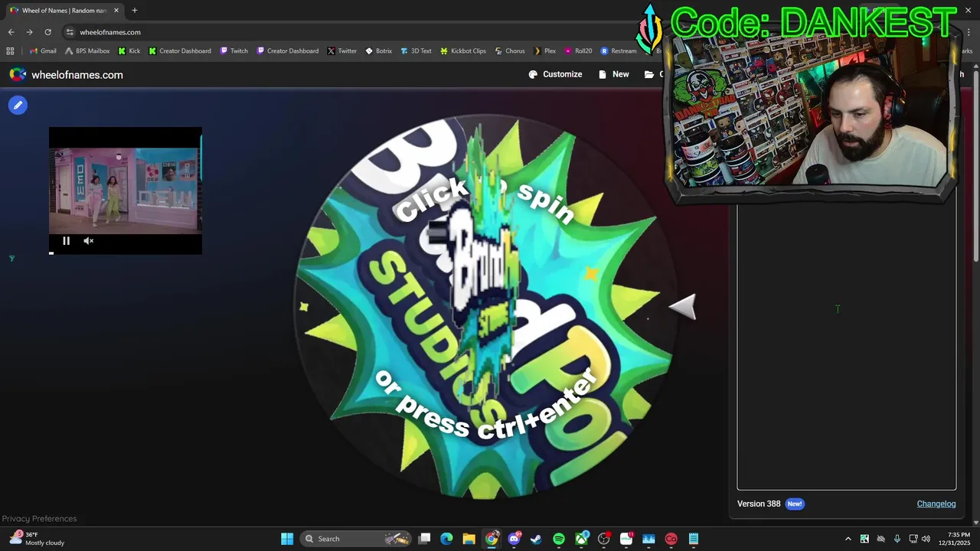Viewport: 980px width, 551px height.
Task: Open the Twitch Creator Dashboard bookmark
Action: (x=287, y=51)
